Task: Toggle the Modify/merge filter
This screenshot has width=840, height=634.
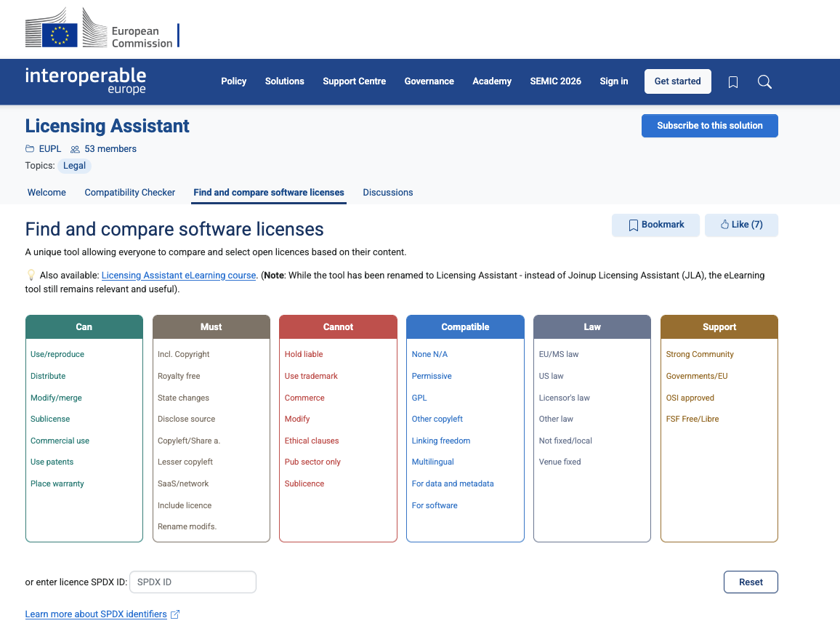Action: click(56, 398)
